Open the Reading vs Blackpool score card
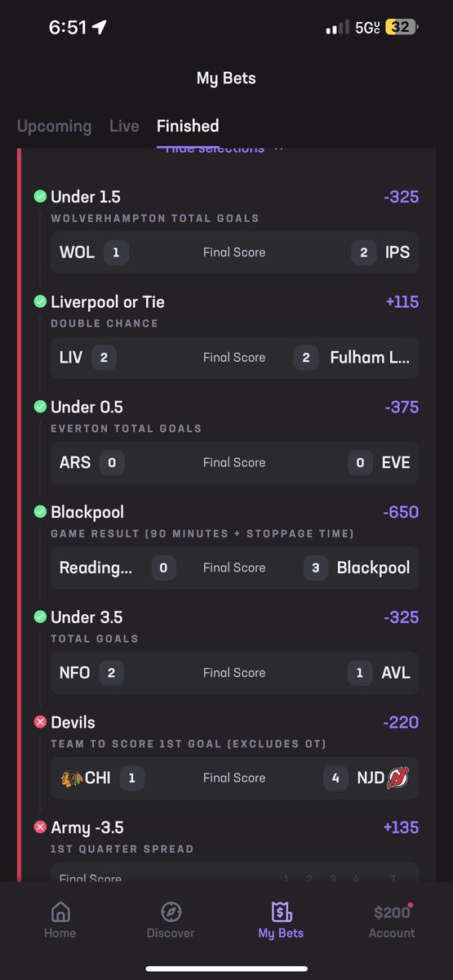453x980 pixels. 234,568
